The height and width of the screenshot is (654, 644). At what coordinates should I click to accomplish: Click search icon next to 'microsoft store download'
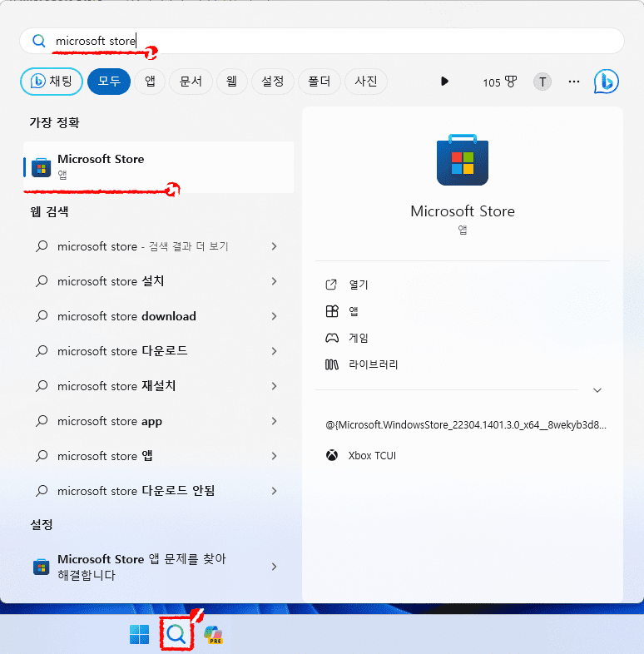[x=42, y=316]
